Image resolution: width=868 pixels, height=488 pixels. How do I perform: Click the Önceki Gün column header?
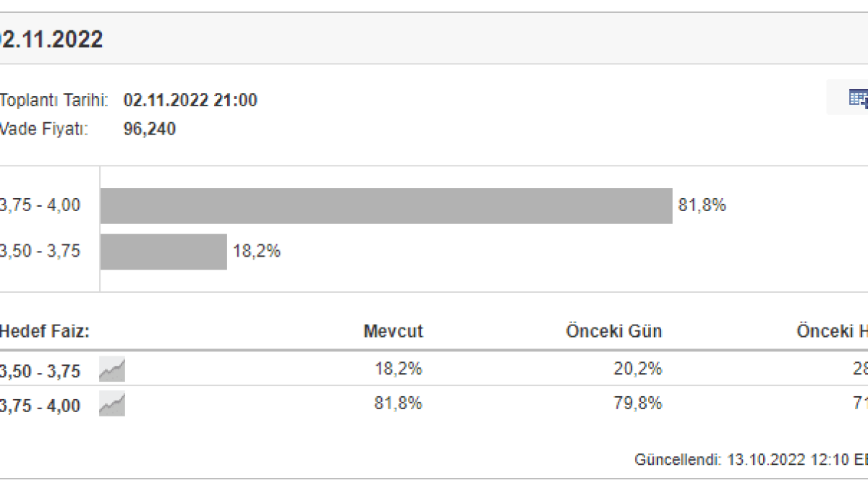tap(613, 332)
